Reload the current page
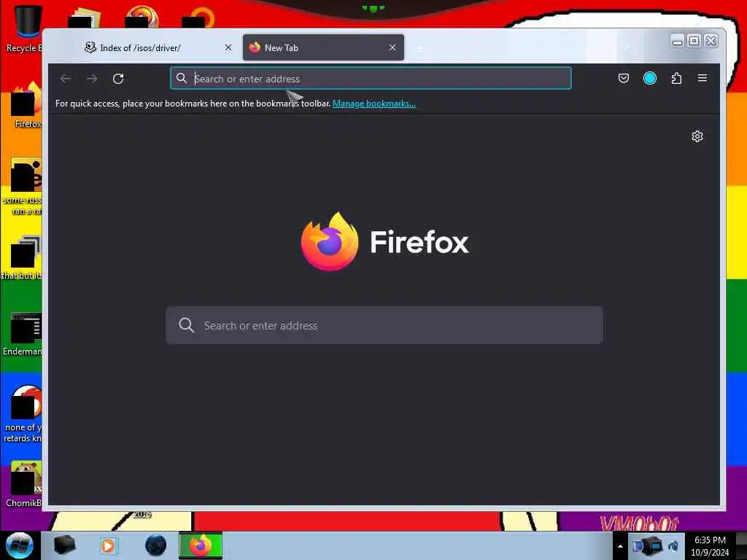The height and width of the screenshot is (560, 747). coord(118,79)
